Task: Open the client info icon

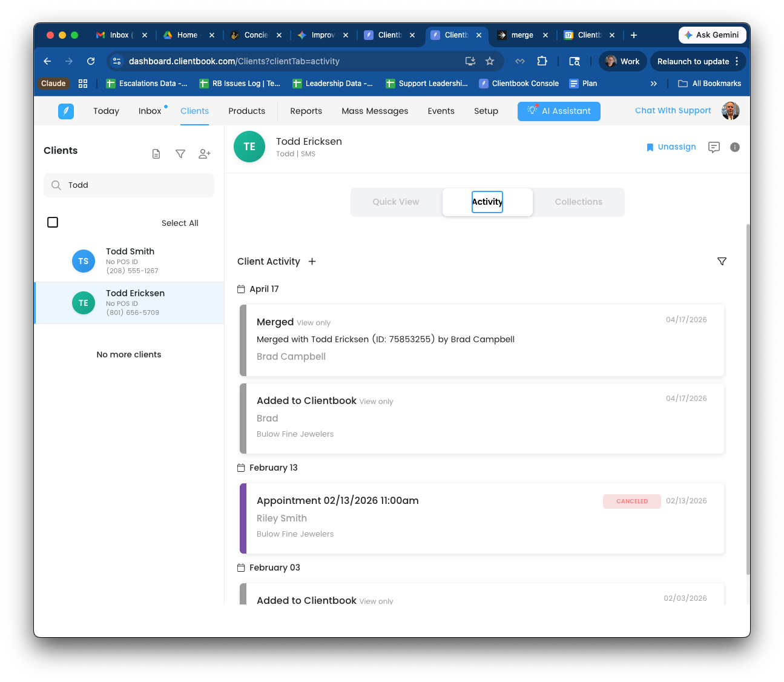Action: (735, 147)
